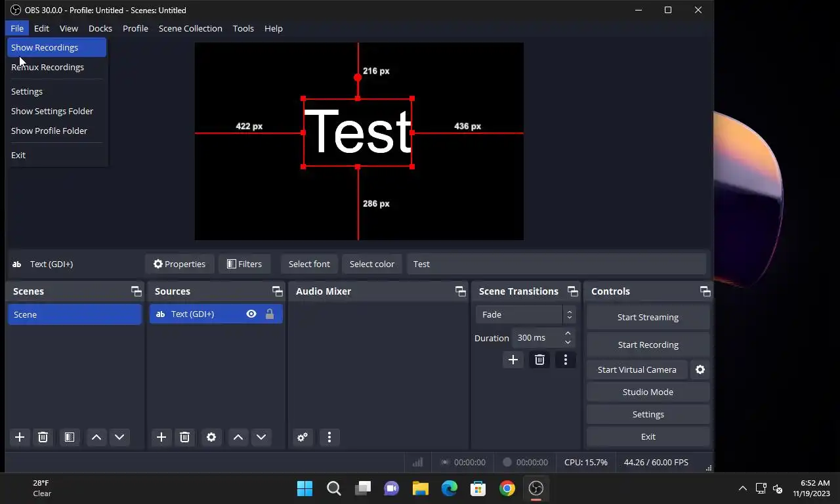Click Exit button in Controls panel
The image size is (840, 504).
[x=648, y=436]
